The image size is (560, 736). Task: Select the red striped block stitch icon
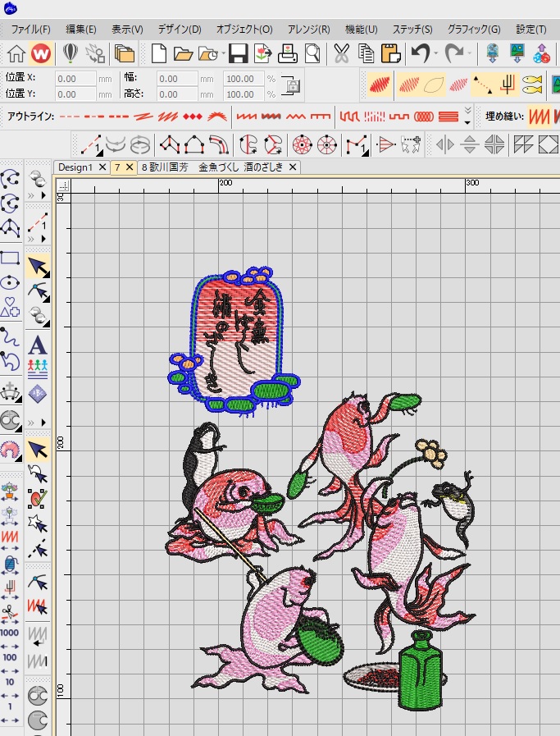(448, 117)
